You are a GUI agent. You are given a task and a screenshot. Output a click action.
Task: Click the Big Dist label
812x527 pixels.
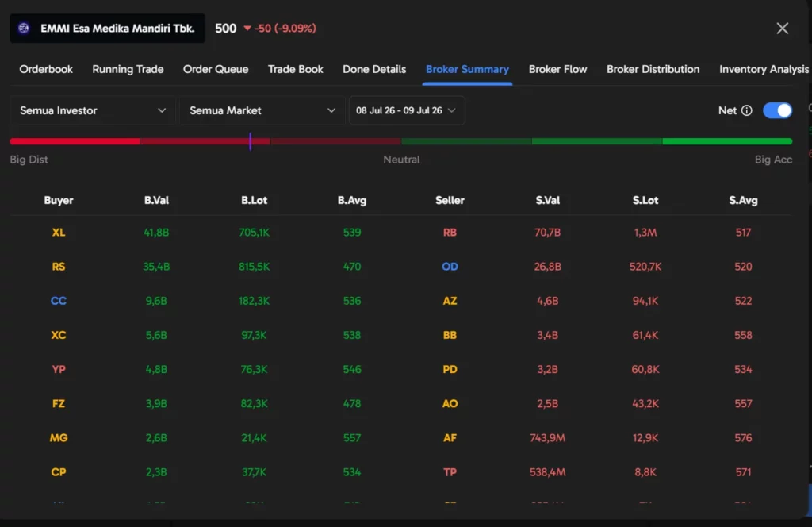(x=29, y=160)
